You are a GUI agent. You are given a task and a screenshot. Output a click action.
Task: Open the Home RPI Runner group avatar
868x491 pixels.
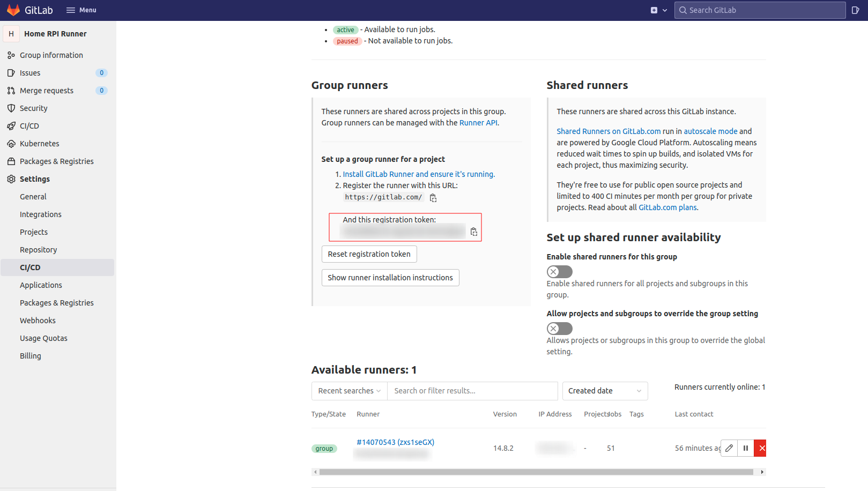(x=11, y=34)
